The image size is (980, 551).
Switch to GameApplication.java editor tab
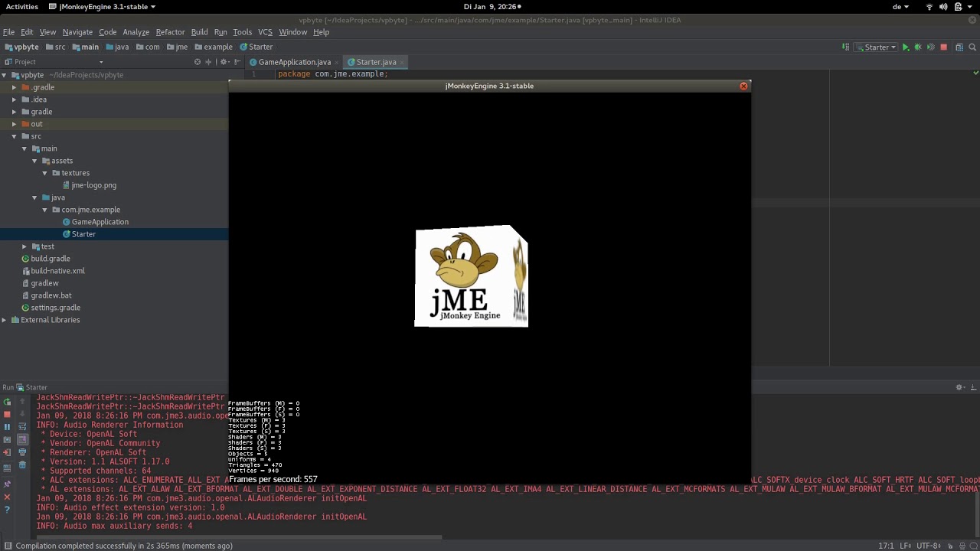[x=294, y=62]
